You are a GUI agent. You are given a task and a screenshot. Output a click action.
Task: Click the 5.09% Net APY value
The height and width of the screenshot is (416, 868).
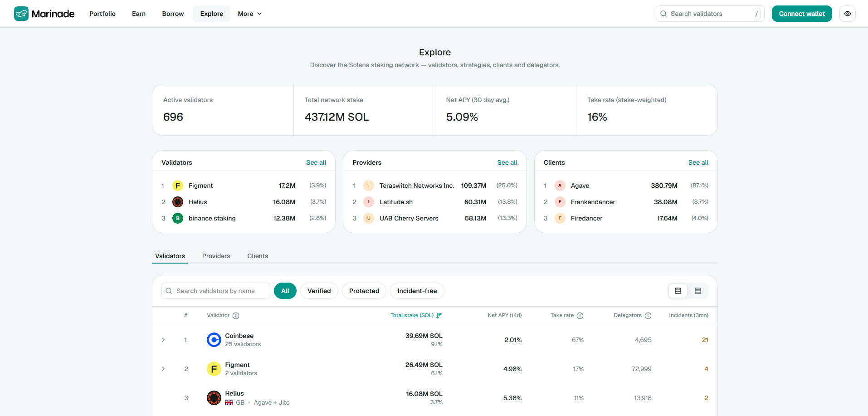[462, 117]
